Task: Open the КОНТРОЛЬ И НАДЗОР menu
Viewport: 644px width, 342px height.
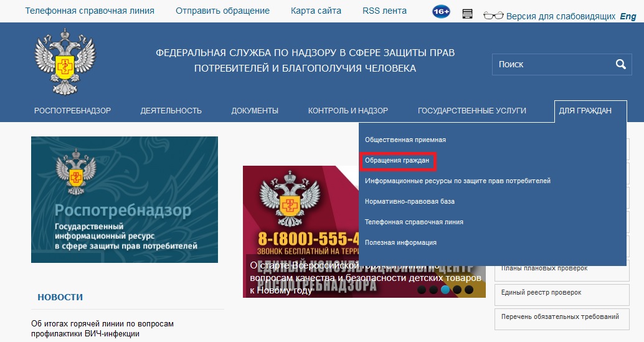Action: pos(348,111)
